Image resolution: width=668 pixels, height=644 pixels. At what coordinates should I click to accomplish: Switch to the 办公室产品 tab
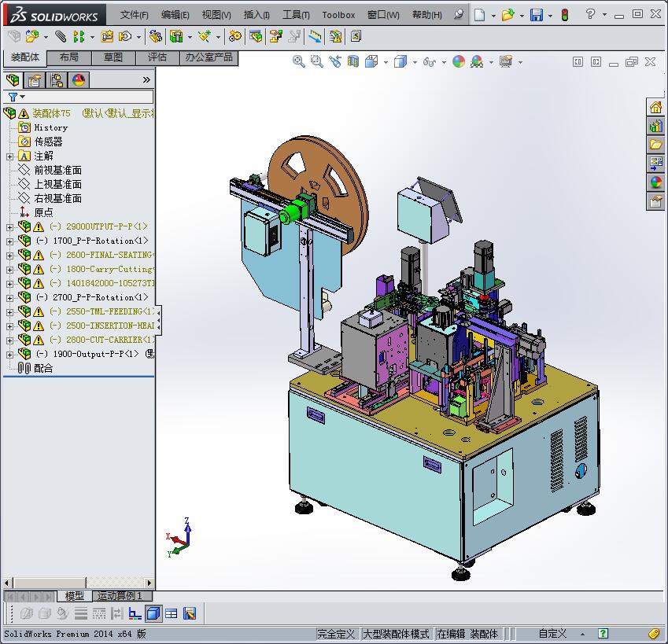(209, 57)
